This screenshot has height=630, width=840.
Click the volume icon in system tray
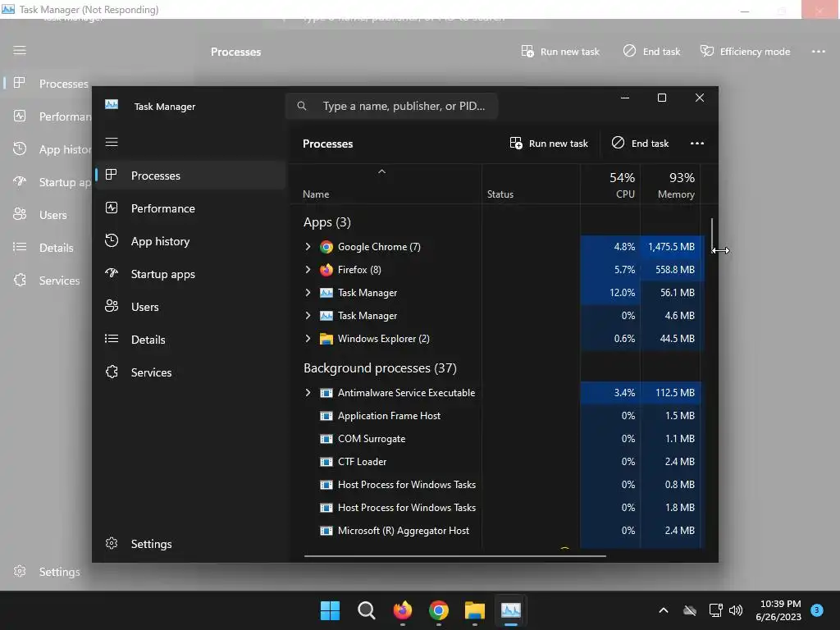coord(736,610)
